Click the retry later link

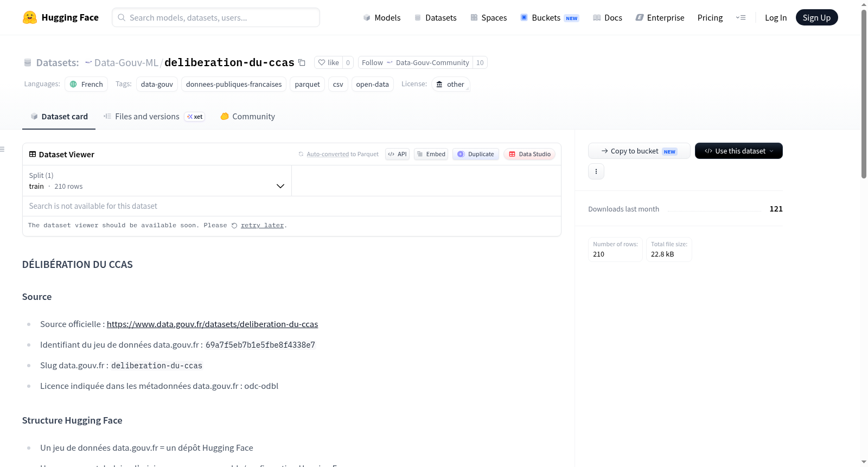(262, 225)
